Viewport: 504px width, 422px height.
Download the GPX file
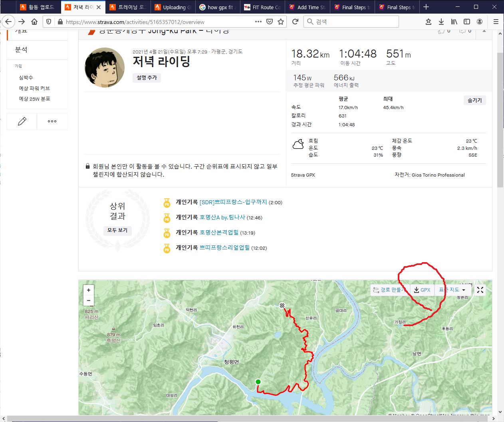(x=422, y=290)
